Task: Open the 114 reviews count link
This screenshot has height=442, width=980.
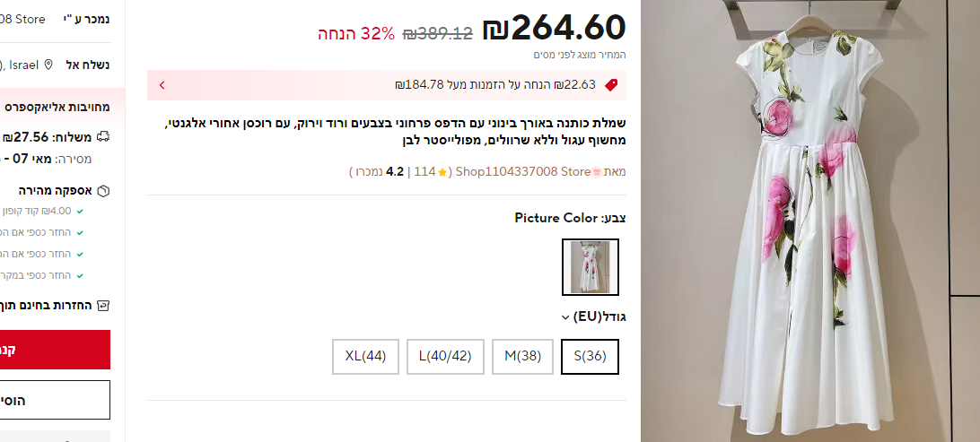Action: (x=424, y=171)
